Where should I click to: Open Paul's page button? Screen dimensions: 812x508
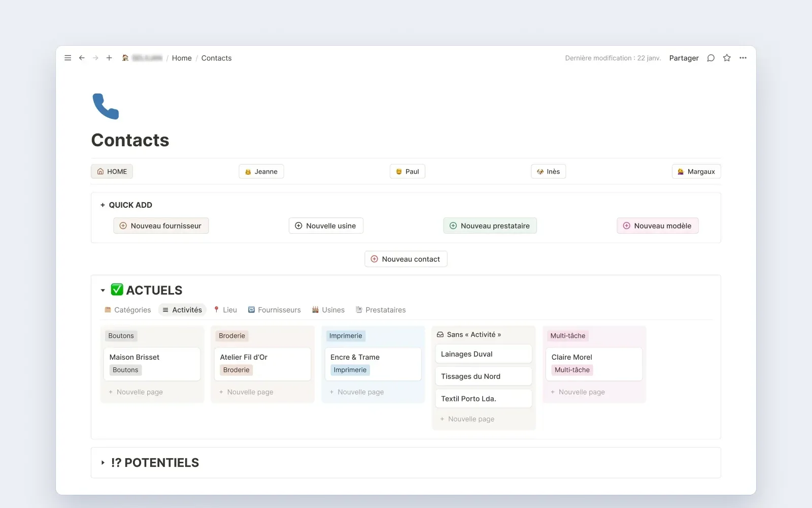click(408, 172)
